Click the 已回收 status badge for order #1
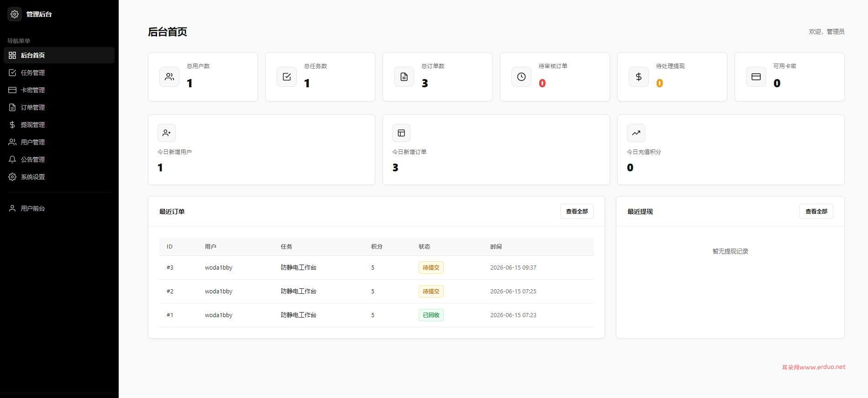Screen dimensions: 868x398 click(x=431, y=315)
